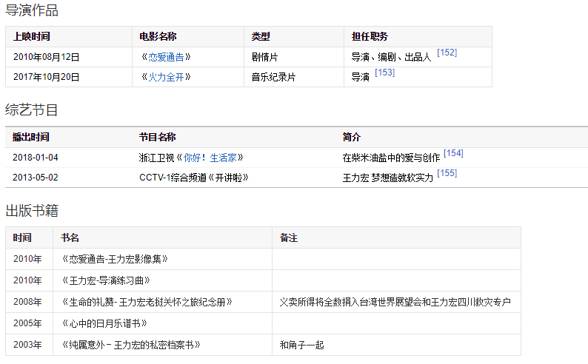588x364 pixels.
Task: Click the 你好！生活家 program link
Action: pyautogui.click(x=213, y=158)
